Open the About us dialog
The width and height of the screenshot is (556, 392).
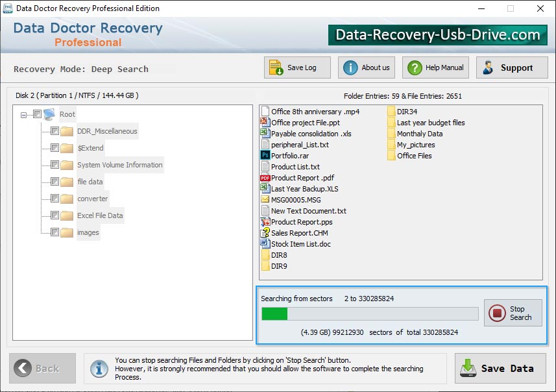(367, 67)
